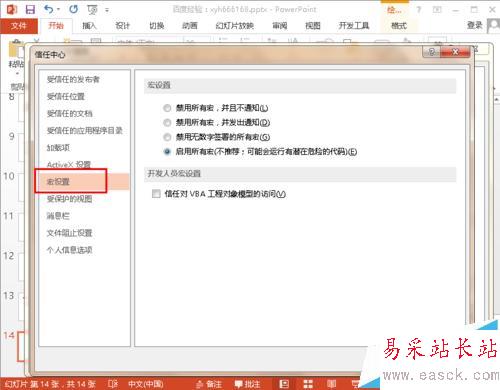The image size is (500, 390).
Task: Click the 中文(中国) language indicator
Action: click(146, 384)
